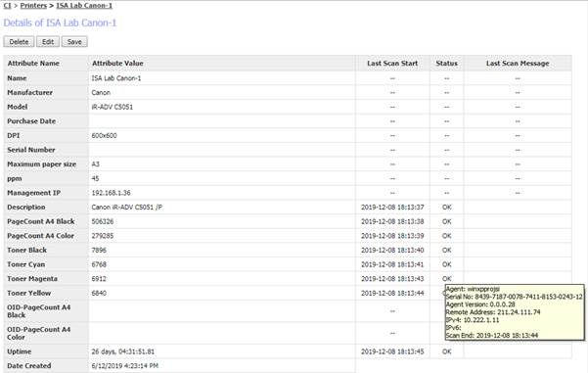This screenshot has width=588, height=373.
Task: Click the Toner Black value 7896
Action: [99, 250]
